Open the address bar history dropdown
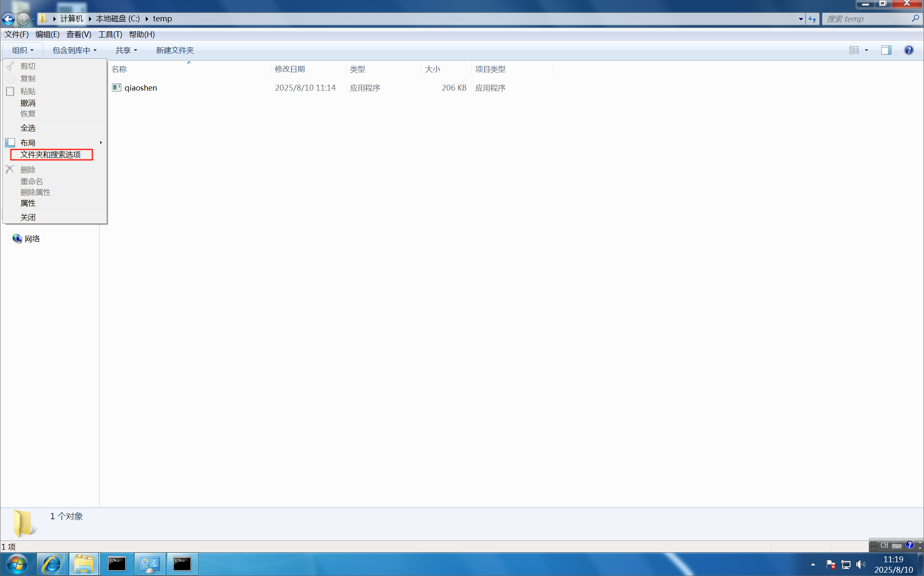The image size is (924, 576). pyautogui.click(x=800, y=19)
